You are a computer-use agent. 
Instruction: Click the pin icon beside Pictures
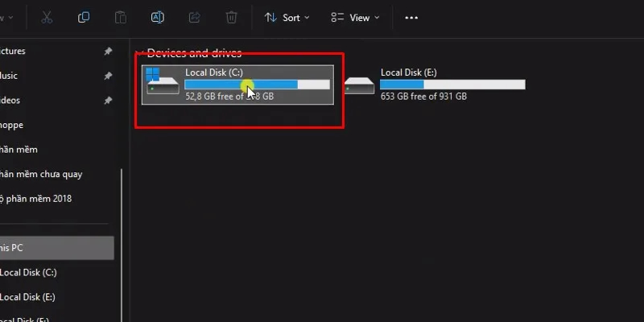108,52
